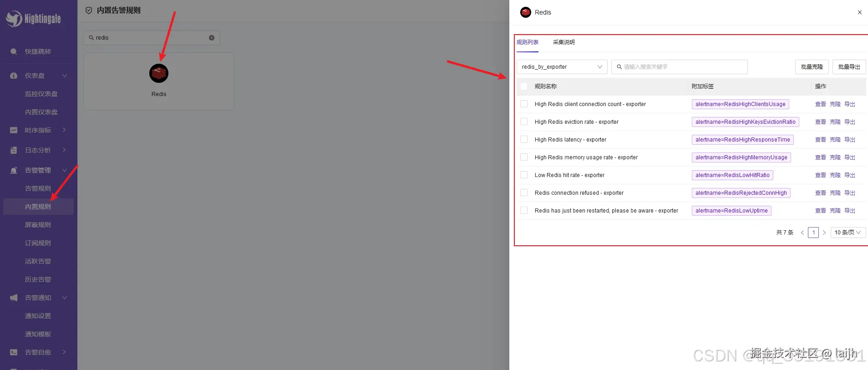Expand the 告警自愈 menu chevron
The width and height of the screenshot is (868, 370).
point(65,352)
